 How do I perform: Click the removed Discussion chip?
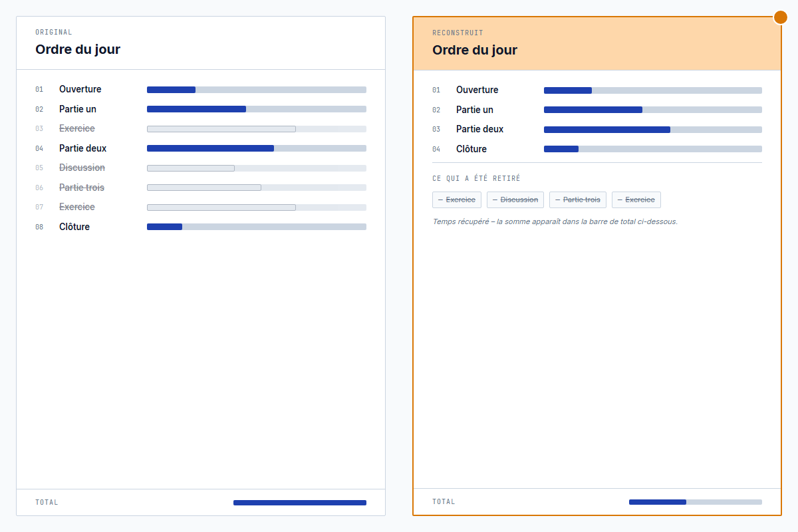(515, 199)
